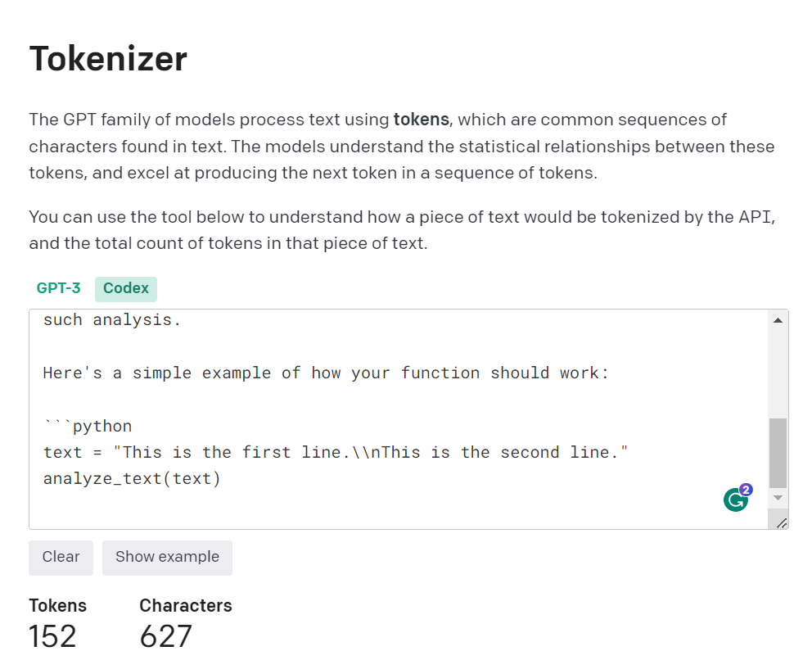812x660 pixels.
Task: Click the scrollbar down arrow
Action: click(778, 498)
